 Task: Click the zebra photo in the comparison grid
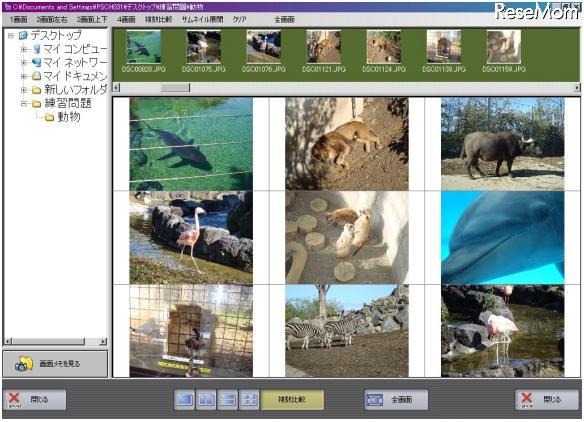347,331
